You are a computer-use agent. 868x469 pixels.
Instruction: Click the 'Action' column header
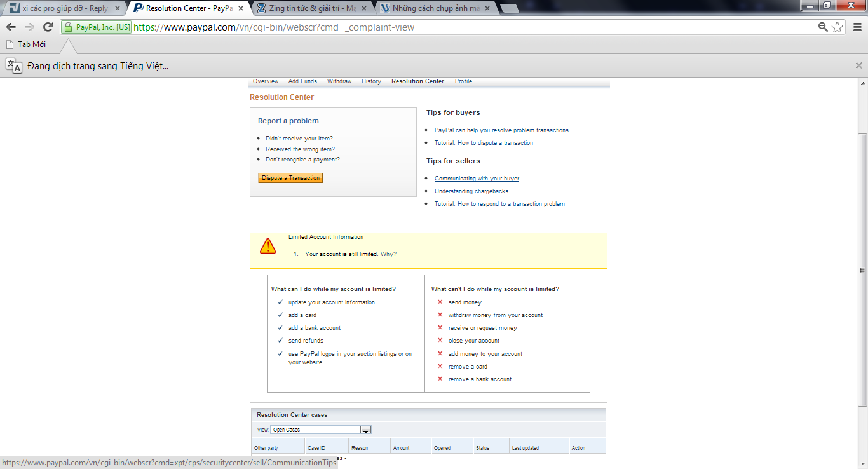[578, 448]
